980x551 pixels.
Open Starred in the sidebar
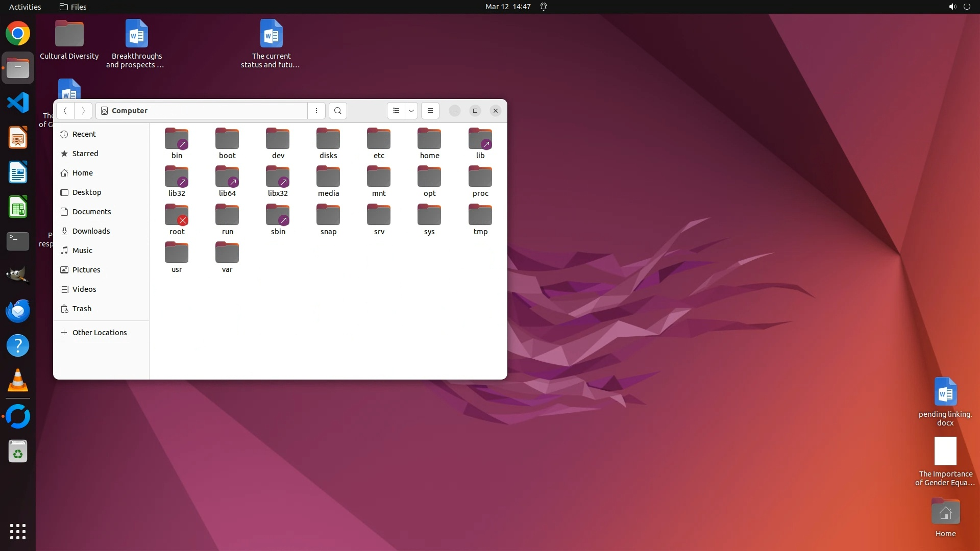click(x=85, y=154)
